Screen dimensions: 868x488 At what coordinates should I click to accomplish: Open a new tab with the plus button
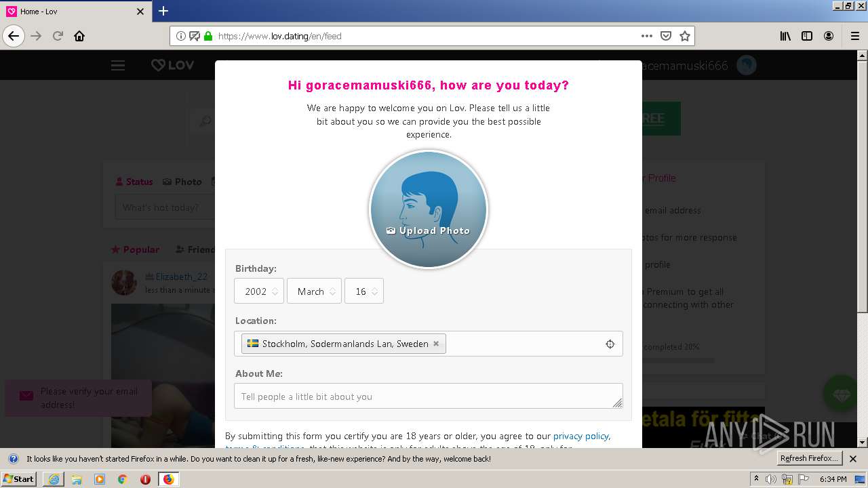[x=163, y=11]
